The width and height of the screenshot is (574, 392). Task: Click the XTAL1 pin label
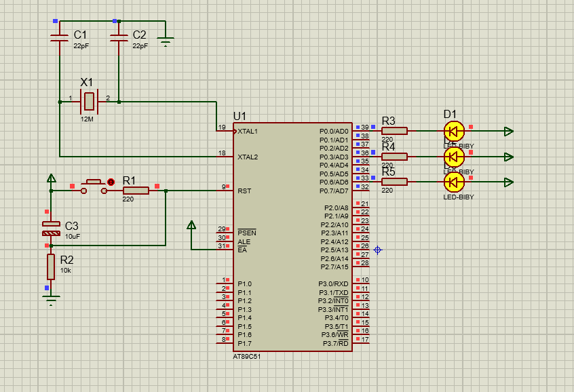[x=248, y=131]
